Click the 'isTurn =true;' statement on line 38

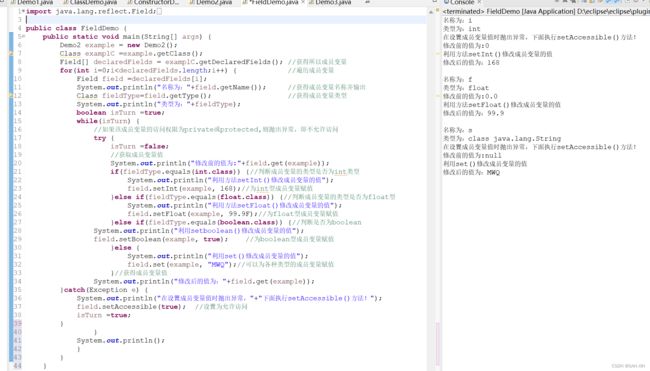click(104, 315)
